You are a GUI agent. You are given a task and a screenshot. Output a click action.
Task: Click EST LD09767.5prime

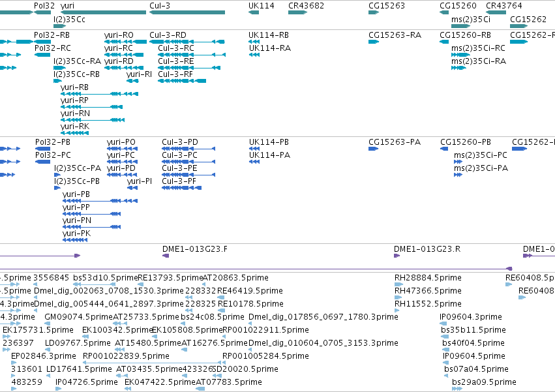click(x=78, y=343)
